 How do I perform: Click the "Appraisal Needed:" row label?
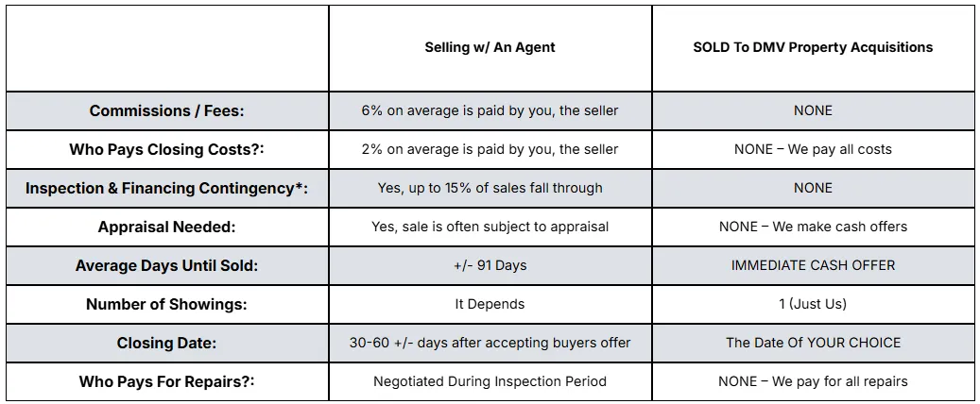pyautogui.click(x=166, y=227)
